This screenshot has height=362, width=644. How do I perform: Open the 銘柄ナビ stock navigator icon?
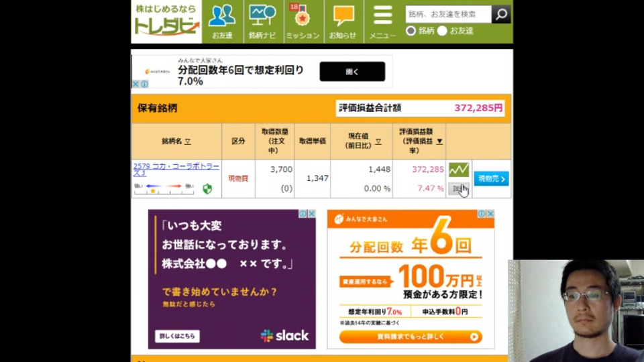point(263,21)
